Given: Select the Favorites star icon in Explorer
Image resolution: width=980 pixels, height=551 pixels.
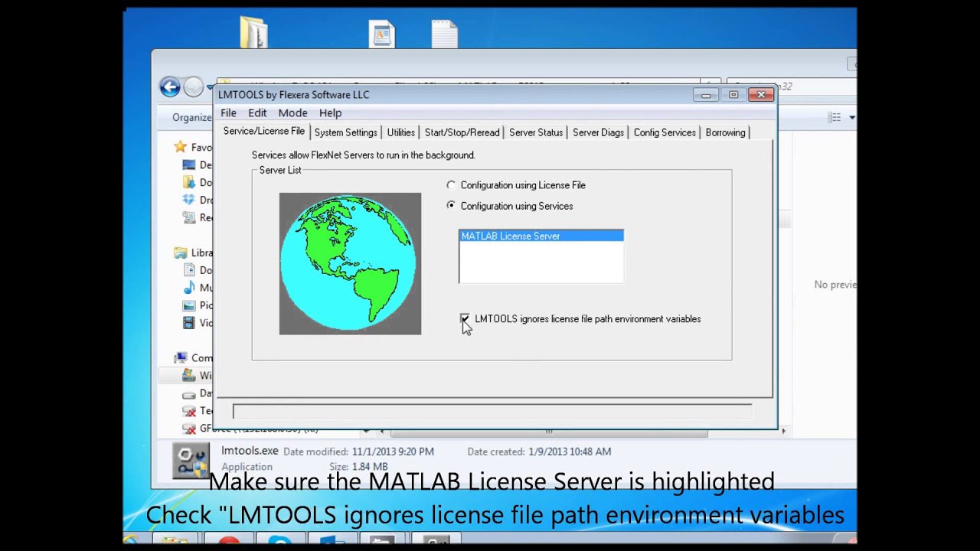Looking at the screenshot, I should [x=180, y=147].
